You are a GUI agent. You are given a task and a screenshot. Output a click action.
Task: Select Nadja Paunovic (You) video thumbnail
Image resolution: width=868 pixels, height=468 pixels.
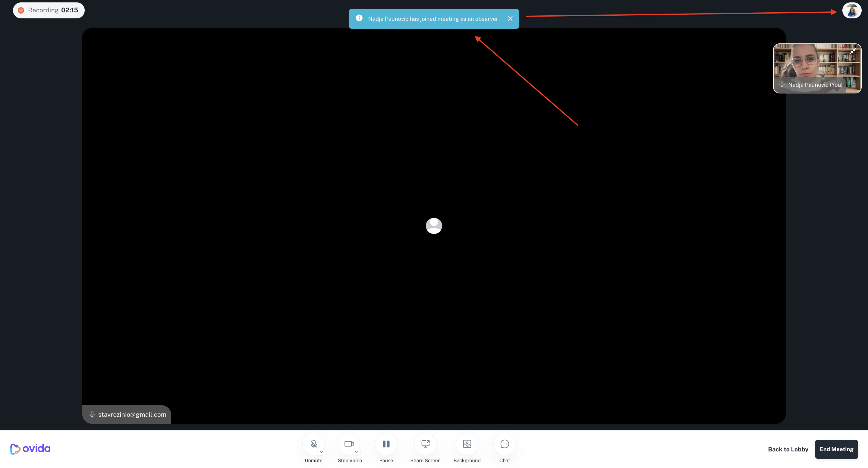click(817, 68)
